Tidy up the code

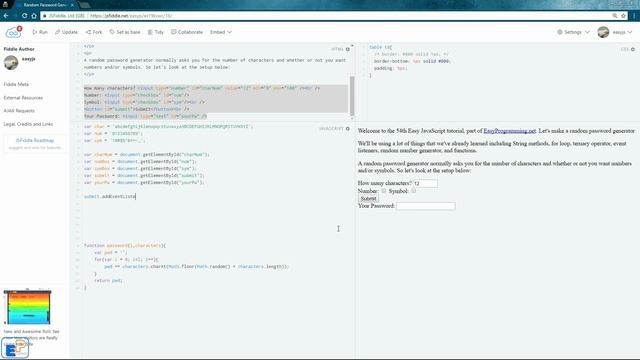(156, 32)
